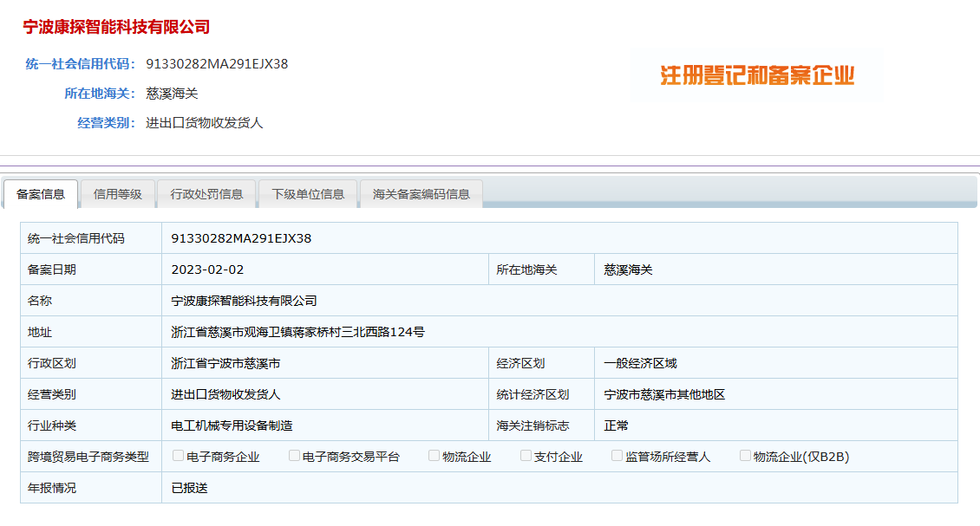The width and height of the screenshot is (980, 526).
Task: Switch to the 信用等级 tab
Action: (x=117, y=194)
